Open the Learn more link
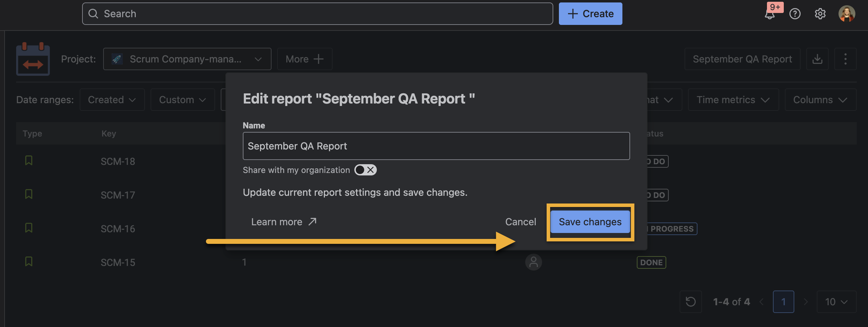The image size is (868, 327). (x=283, y=222)
